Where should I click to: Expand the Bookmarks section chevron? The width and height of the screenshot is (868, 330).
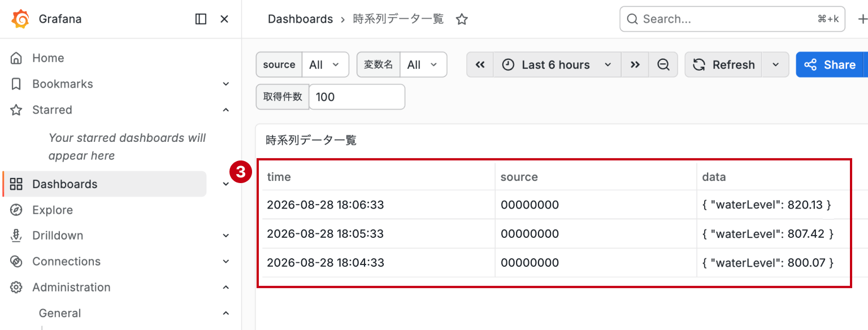tap(226, 84)
